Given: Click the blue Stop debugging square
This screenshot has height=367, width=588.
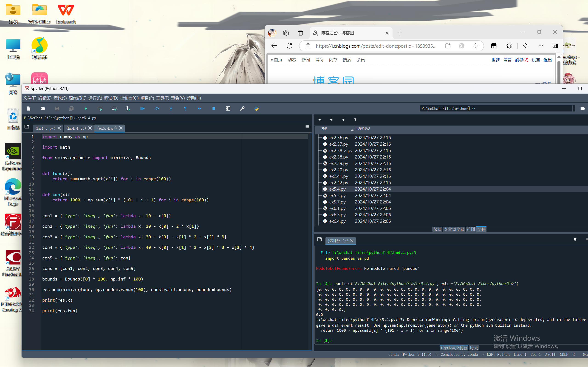Looking at the screenshot, I should [214, 108].
